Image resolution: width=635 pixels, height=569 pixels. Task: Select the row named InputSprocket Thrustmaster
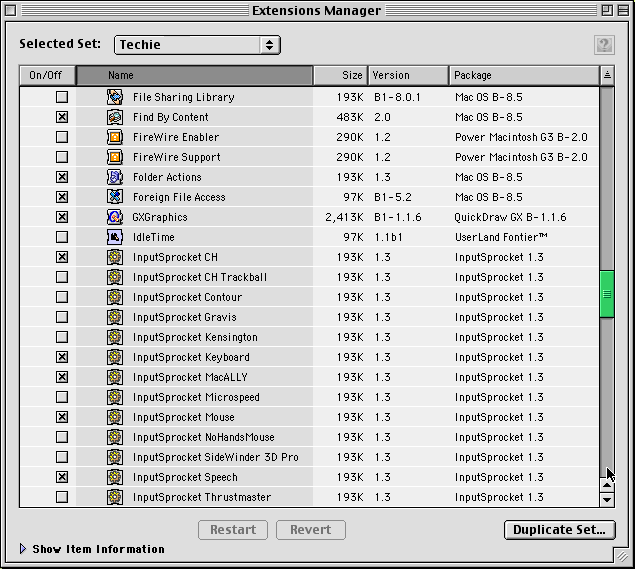tap(309, 497)
